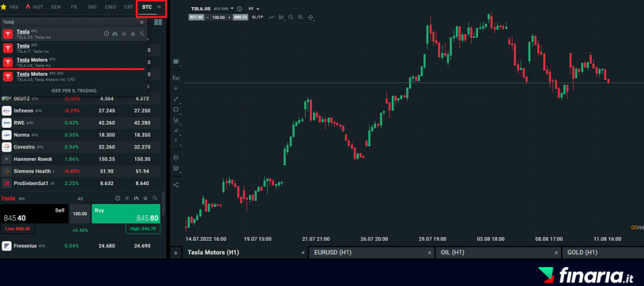Open candlestick chart type icon in toolbar
This screenshot has width=644, height=286.
pyautogui.click(x=281, y=17)
